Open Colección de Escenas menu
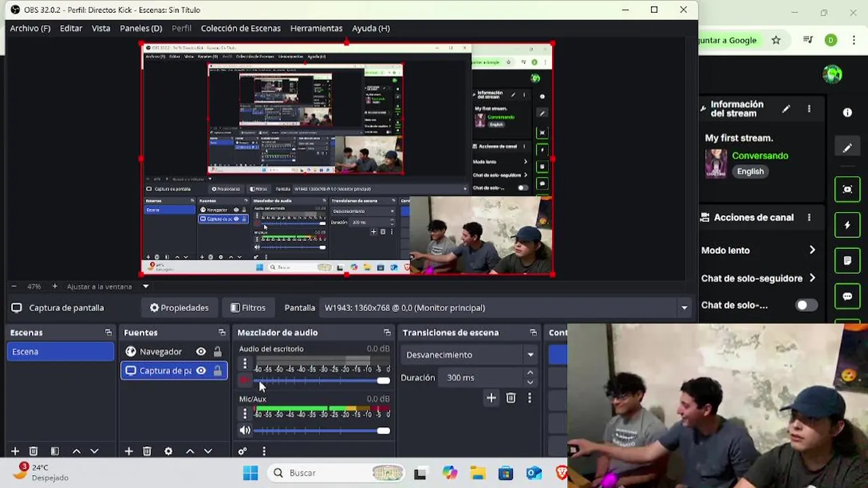This screenshot has width=868, height=488. pos(241,28)
